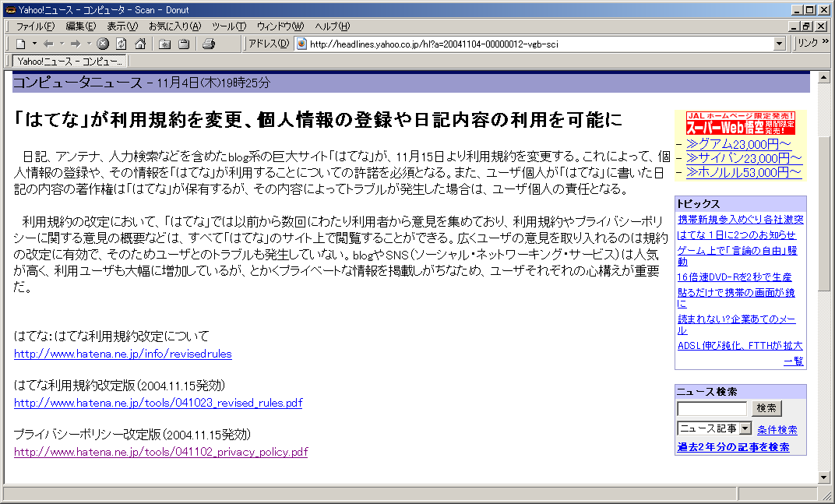
Task: Open the ファイル(F) menu
Action: tap(35, 26)
